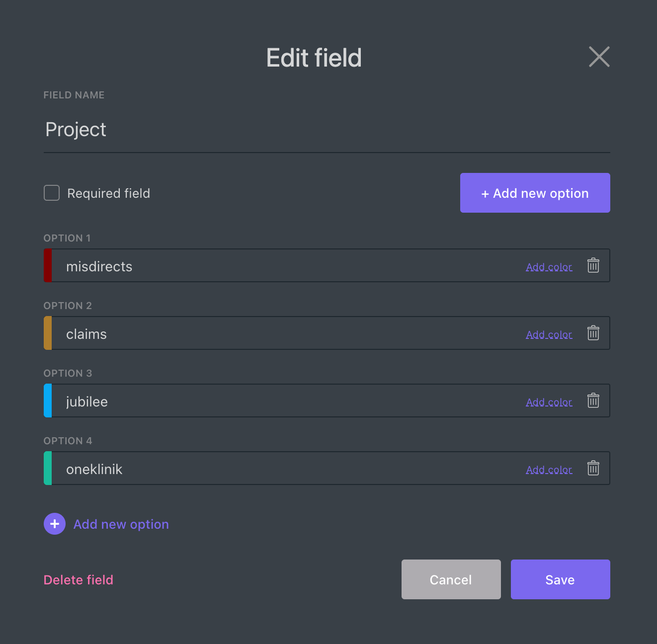Open Add color for jubilee option

[x=549, y=402]
